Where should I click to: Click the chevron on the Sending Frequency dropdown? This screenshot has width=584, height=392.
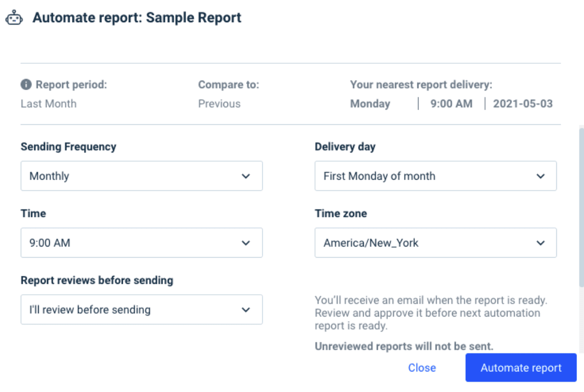pyautogui.click(x=246, y=176)
